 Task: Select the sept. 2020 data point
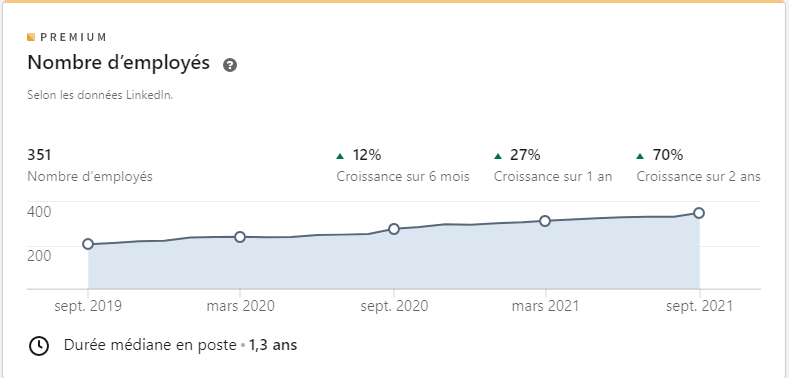394,229
